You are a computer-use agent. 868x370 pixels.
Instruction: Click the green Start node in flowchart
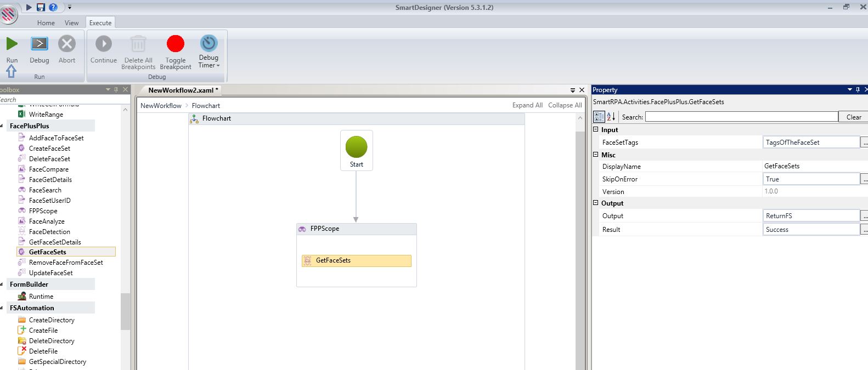click(356, 147)
